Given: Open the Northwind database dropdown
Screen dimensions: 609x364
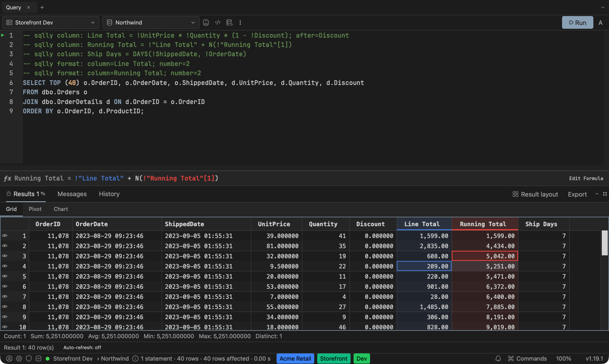Looking at the screenshot, I should click(151, 22).
